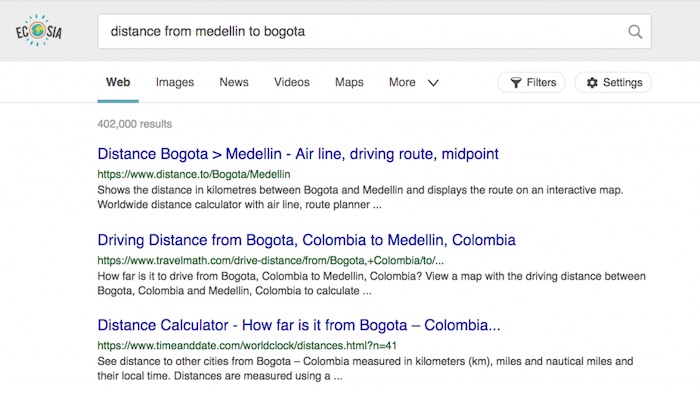700x393 pixels.
Task: Click the Ecosia logo
Action: pyautogui.click(x=38, y=31)
